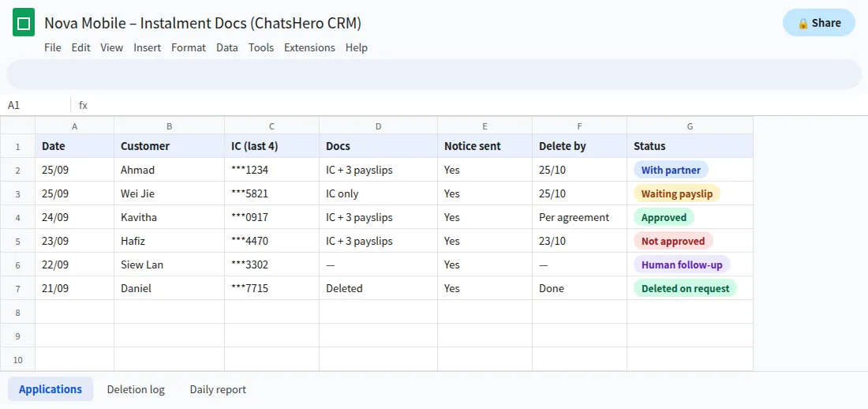Click the IC only docs cell

pyautogui.click(x=379, y=194)
